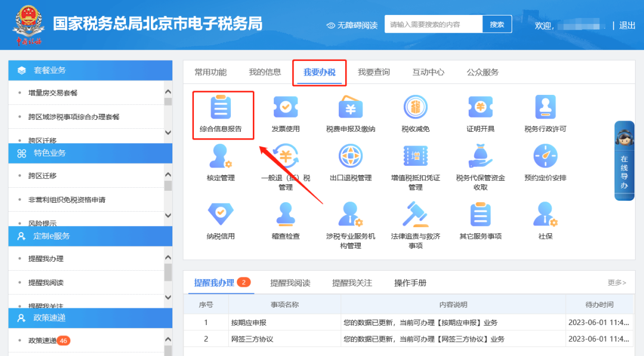Click the 内容说明 column header

[453, 305]
